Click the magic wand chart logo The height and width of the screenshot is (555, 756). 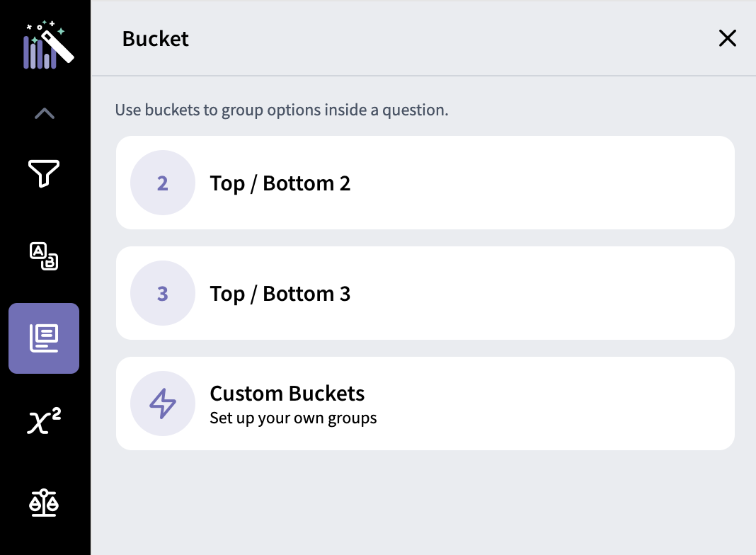coord(49,45)
